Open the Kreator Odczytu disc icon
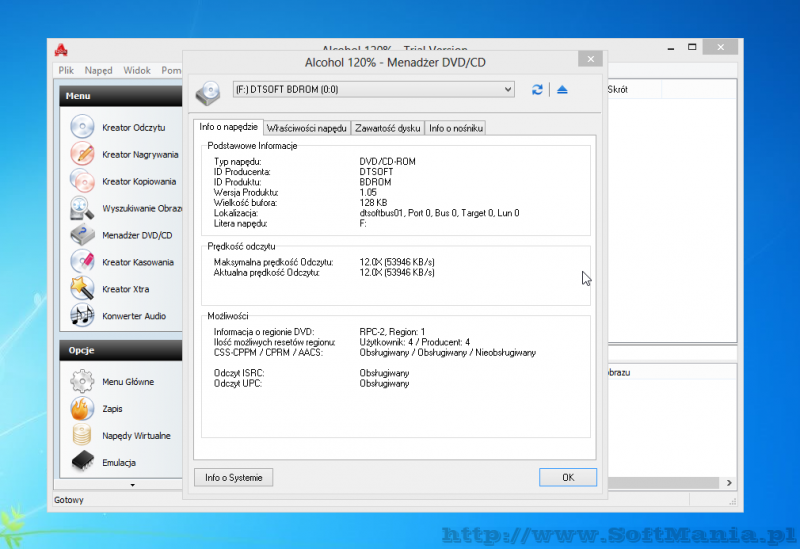The height and width of the screenshot is (549, 800). pyautogui.click(x=82, y=127)
